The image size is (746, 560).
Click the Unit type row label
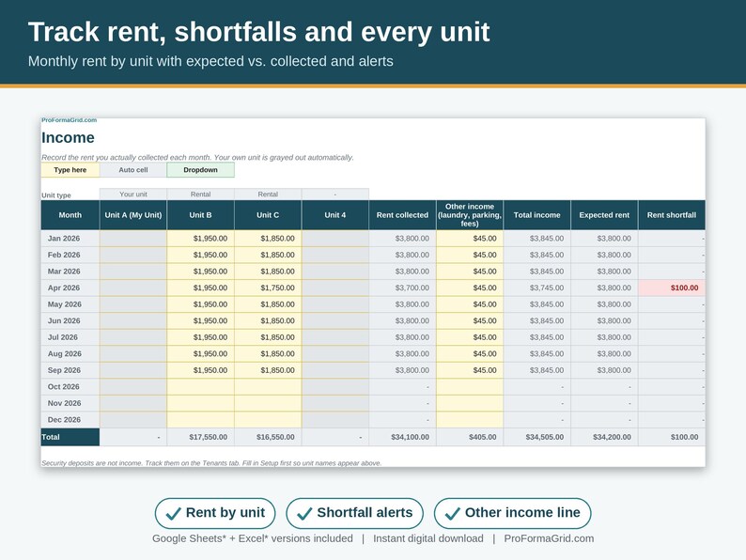[x=56, y=195]
